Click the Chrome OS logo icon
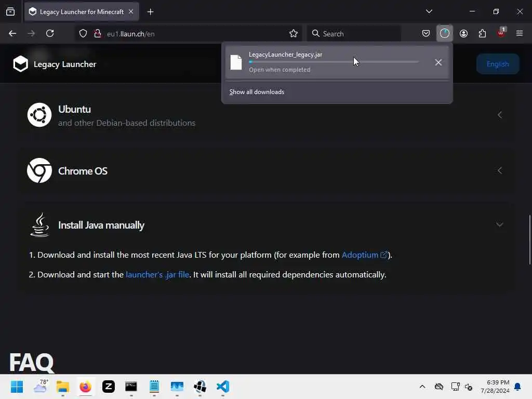This screenshot has height=399, width=532. tap(39, 170)
